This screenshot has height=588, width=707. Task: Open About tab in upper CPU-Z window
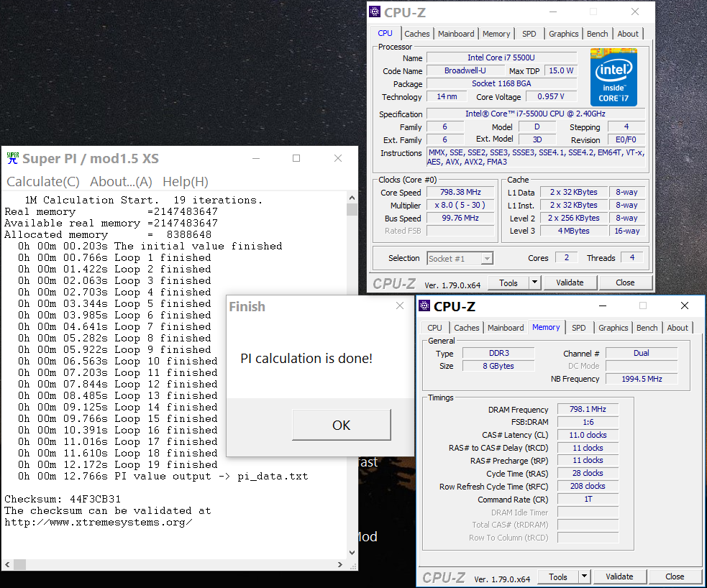tap(628, 34)
